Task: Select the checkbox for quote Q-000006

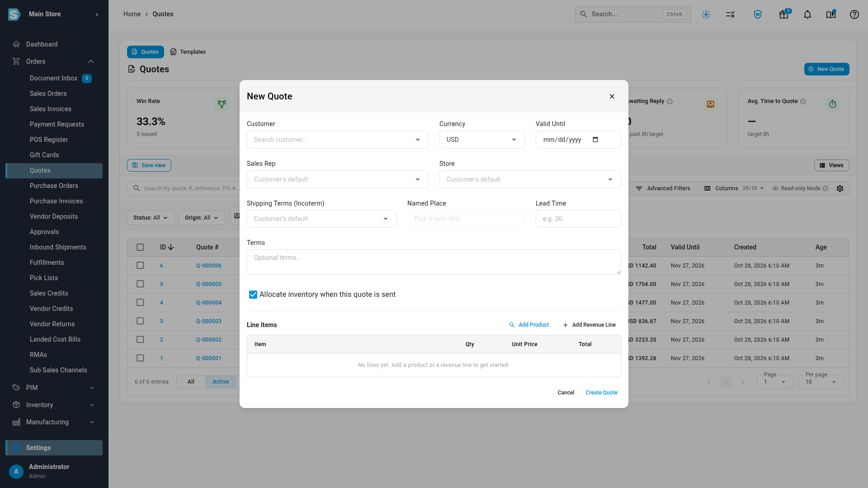Action: pos(140,266)
